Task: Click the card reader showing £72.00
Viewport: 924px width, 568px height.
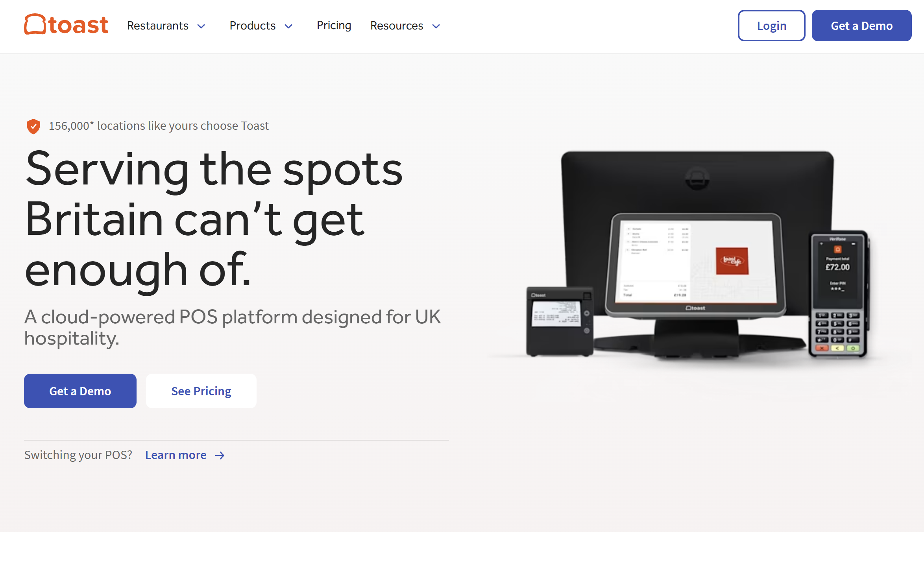Action: (x=838, y=293)
